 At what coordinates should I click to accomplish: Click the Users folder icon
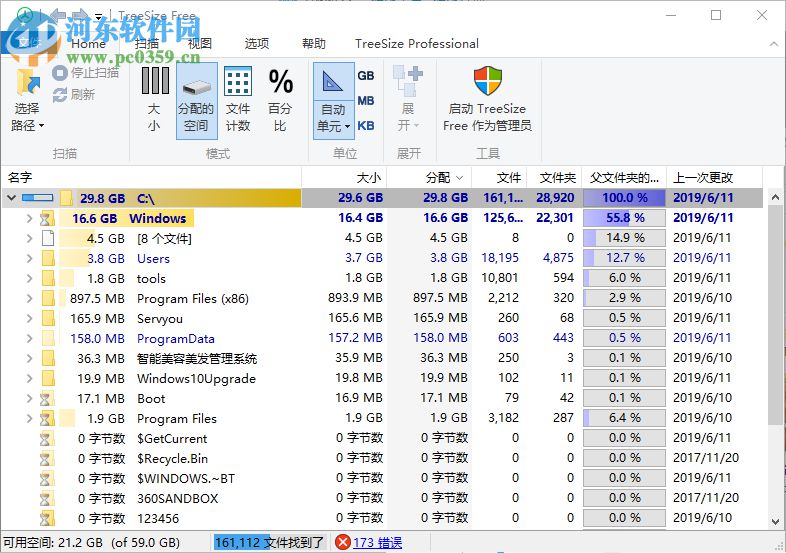click(48, 258)
